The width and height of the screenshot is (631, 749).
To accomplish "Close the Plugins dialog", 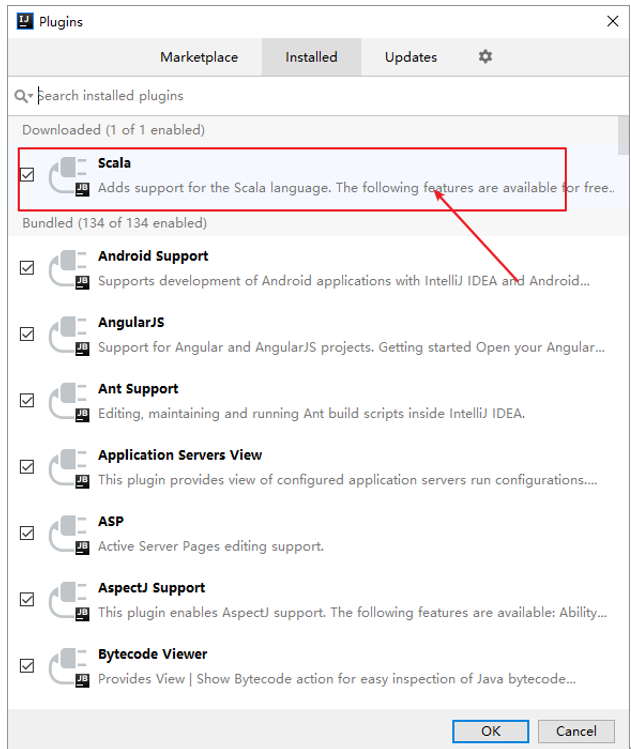I will point(612,21).
